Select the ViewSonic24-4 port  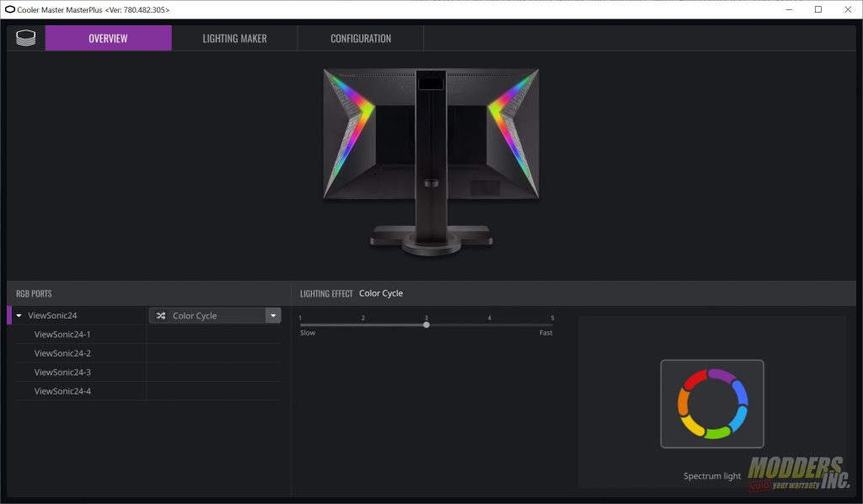pyautogui.click(x=62, y=391)
